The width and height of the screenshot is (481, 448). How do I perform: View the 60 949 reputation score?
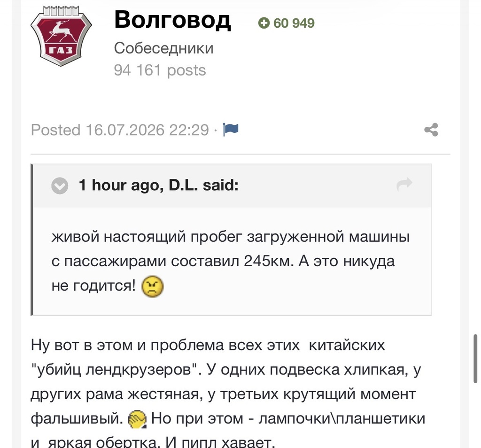coord(294,23)
